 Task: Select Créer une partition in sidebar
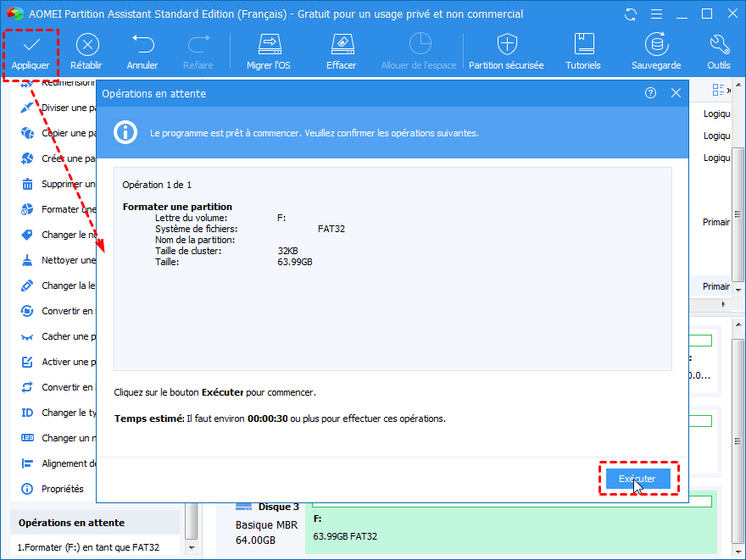pos(58,158)
